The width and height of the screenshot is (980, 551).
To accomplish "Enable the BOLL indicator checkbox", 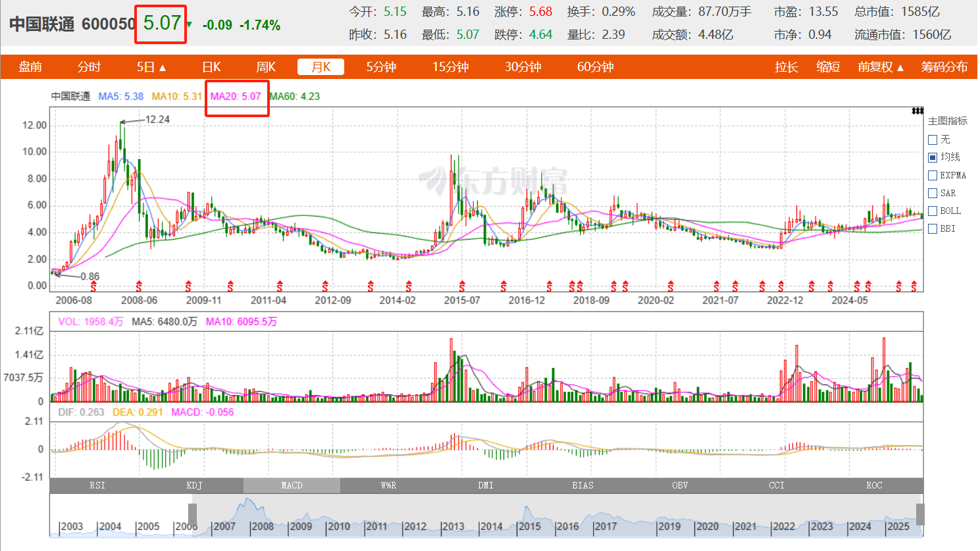I will (x=932, y=211).
